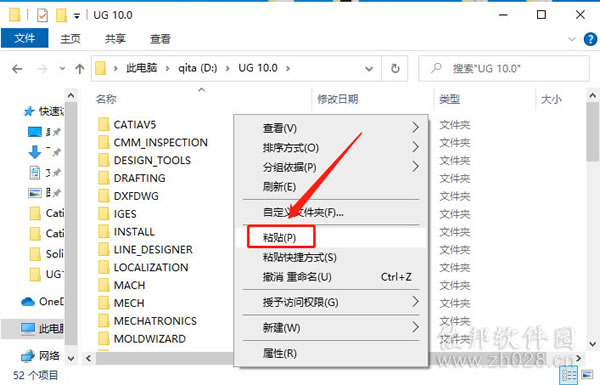Choose 属性(R) from context menu
Viewport: 600px width, 385px height.
(331, 353)
